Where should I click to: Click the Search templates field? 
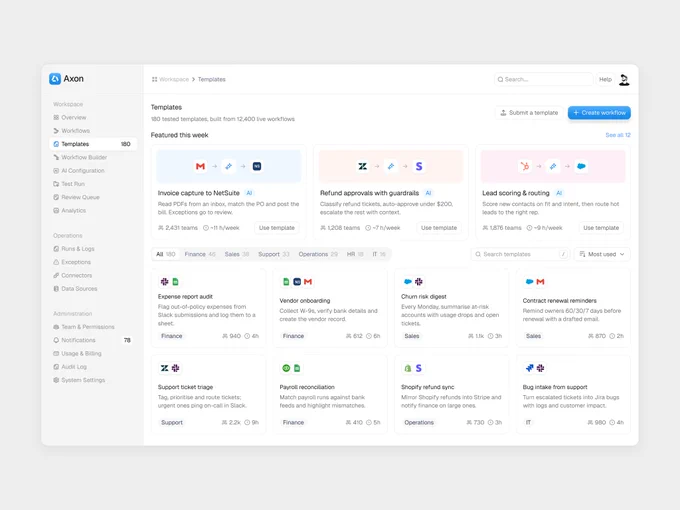tap(520, 254)
